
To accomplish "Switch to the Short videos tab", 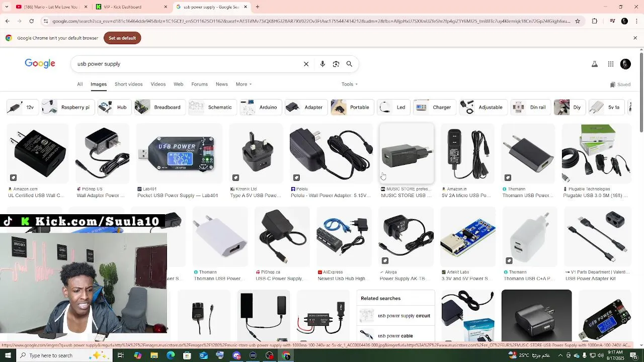I will 128,84.
